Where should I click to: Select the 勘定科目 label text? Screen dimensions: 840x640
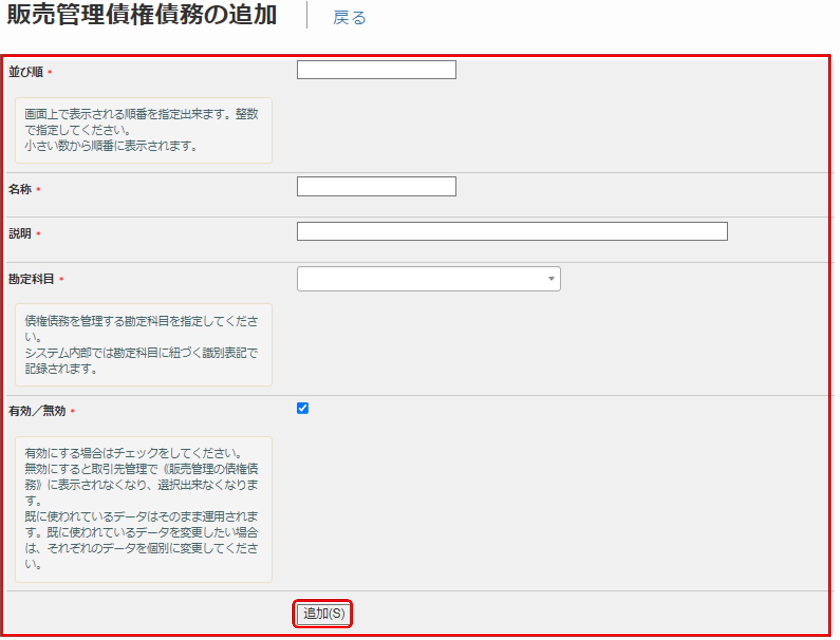coord(31,279)
